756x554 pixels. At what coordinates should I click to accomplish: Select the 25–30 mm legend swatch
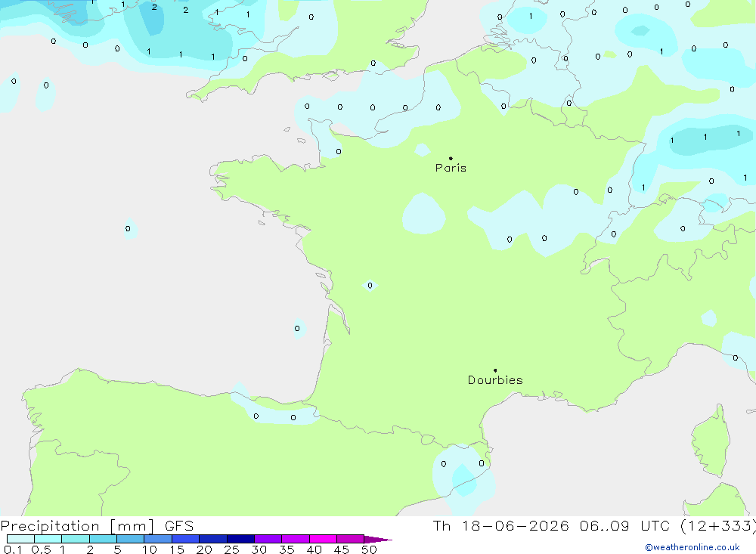click(240, 539)
